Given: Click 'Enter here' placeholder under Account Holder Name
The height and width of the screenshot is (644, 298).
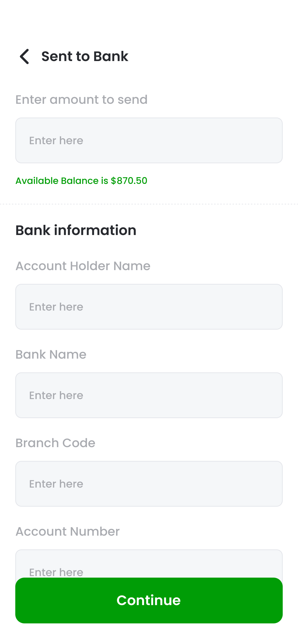Looking at the screenshot, I should point(56,307).
